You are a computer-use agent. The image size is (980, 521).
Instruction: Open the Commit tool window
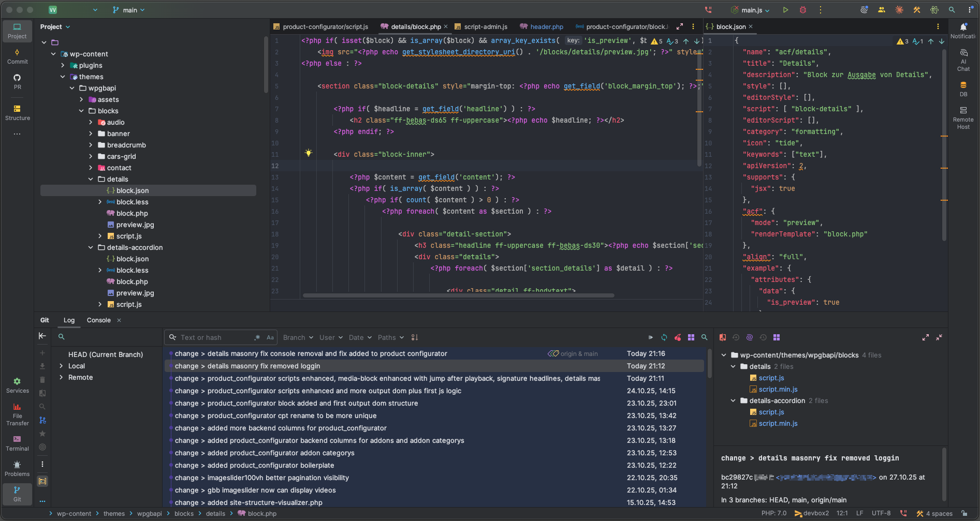[17, 56]
